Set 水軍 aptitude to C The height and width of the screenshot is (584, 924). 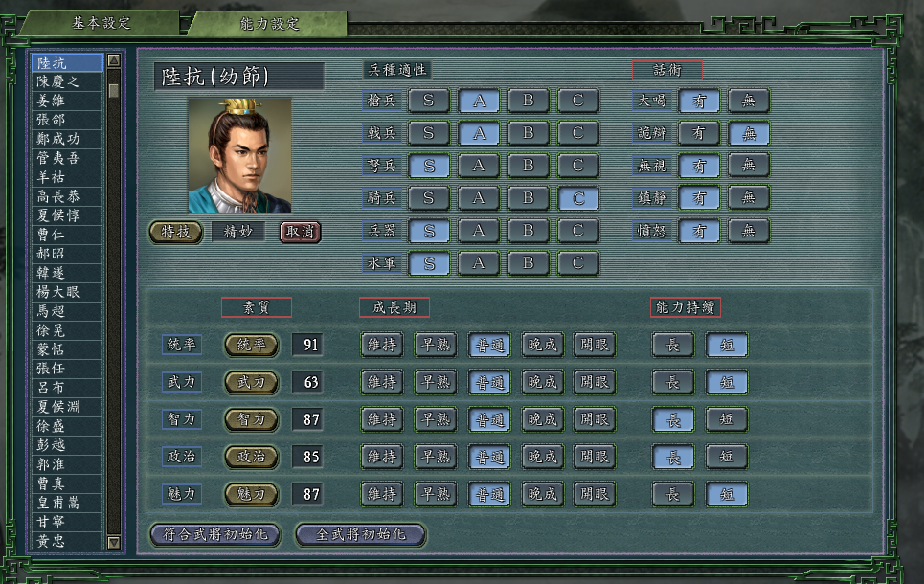[578, 263]
